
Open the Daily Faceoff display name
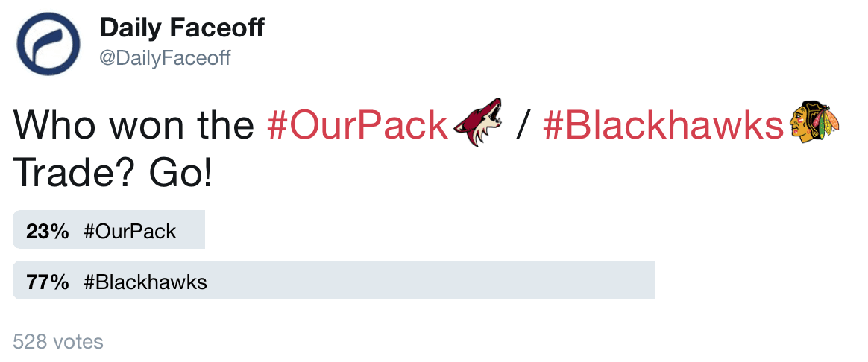click(182, 29)
